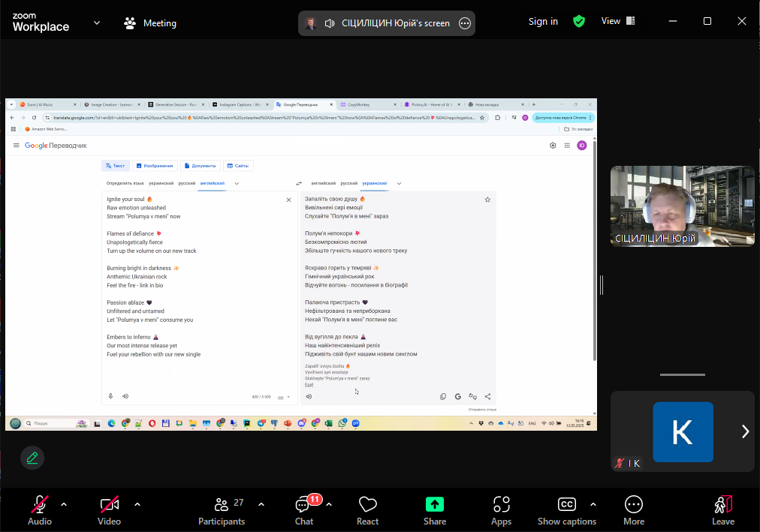This screenshot has width=760, height=532.
Task: Open Microsoft Edge from the shared taskbar
Action: 111,423
